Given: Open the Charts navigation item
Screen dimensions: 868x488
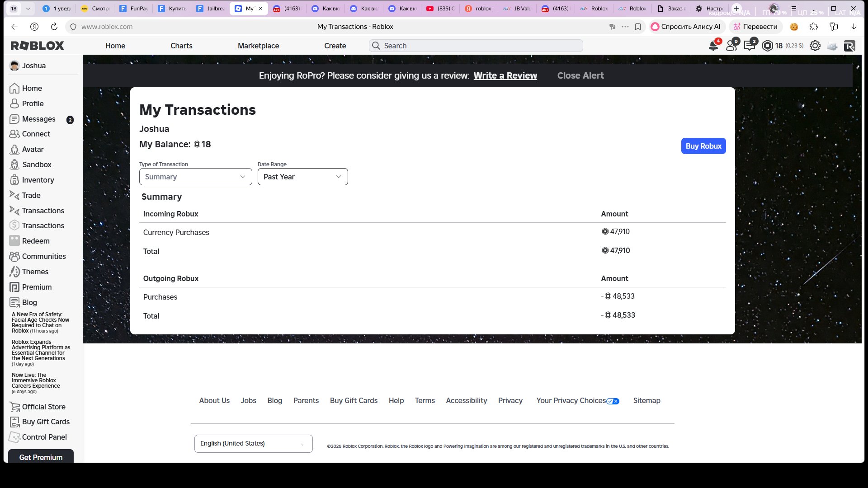Looking at the screenshot, I should [x=181, y=46].
